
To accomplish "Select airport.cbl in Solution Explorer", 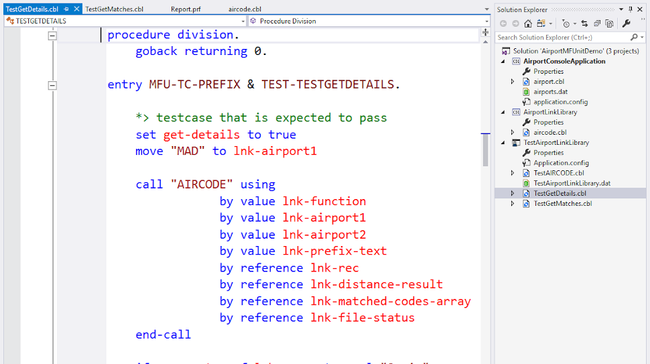I will [548, 82].
